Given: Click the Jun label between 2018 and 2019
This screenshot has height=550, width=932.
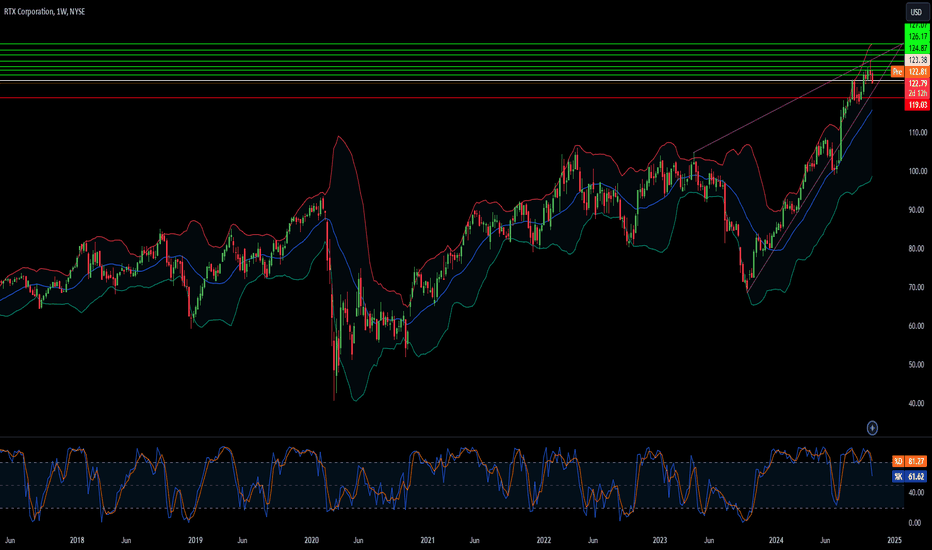Looking at the screenshot, I should click(127, 540).
